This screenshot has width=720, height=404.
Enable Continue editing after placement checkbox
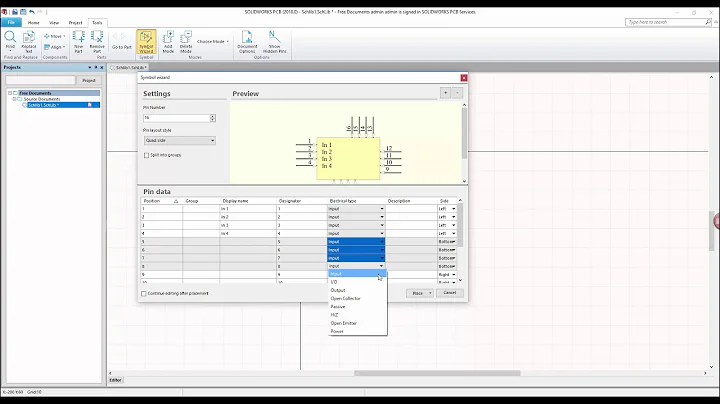(144, 293)
